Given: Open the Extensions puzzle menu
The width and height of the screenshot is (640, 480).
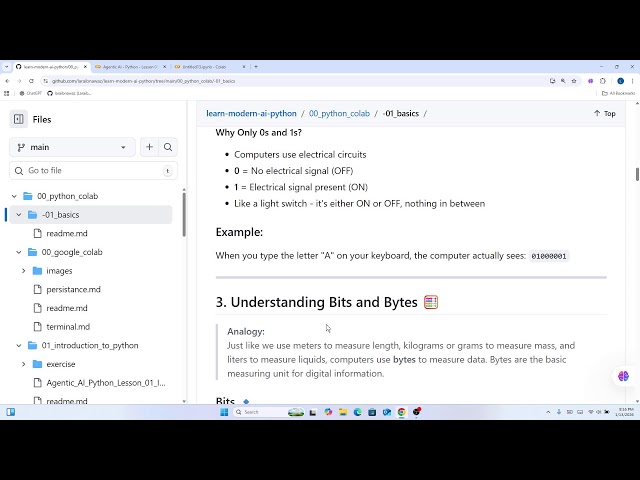Looking at the screenshot, I should point(603,81).
